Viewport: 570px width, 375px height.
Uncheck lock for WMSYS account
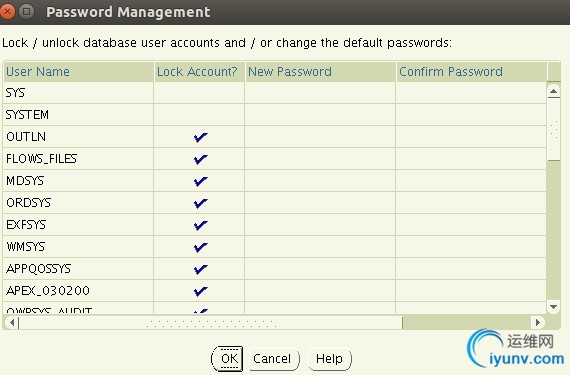pos(200,247)
